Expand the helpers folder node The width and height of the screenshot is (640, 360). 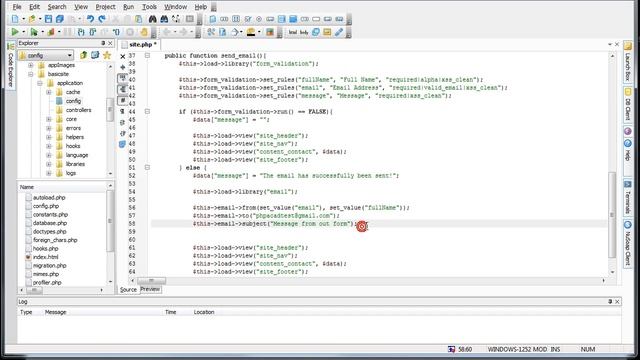tap(49, 137)
